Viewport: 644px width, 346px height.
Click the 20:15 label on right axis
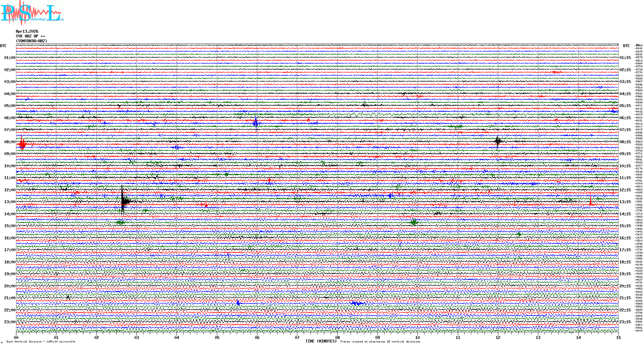(x=625, y=286)
